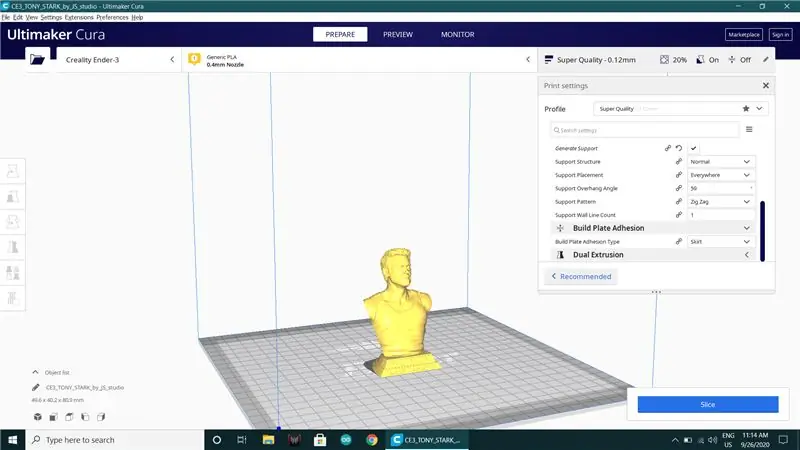
Task: Switch to PREVIEW stage tab
Action: click(x=398, y=34)
